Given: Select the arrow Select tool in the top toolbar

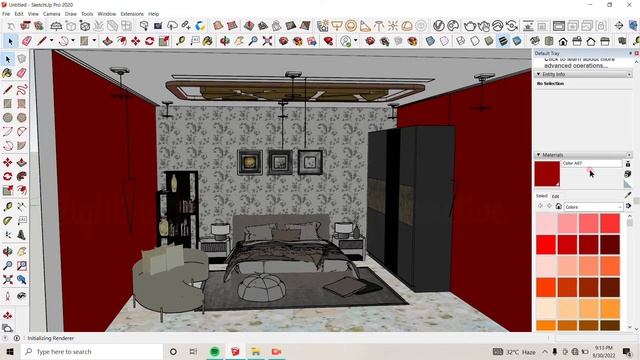Looking at the screenshot, I should pyautogui.click(x=10, y=41).
